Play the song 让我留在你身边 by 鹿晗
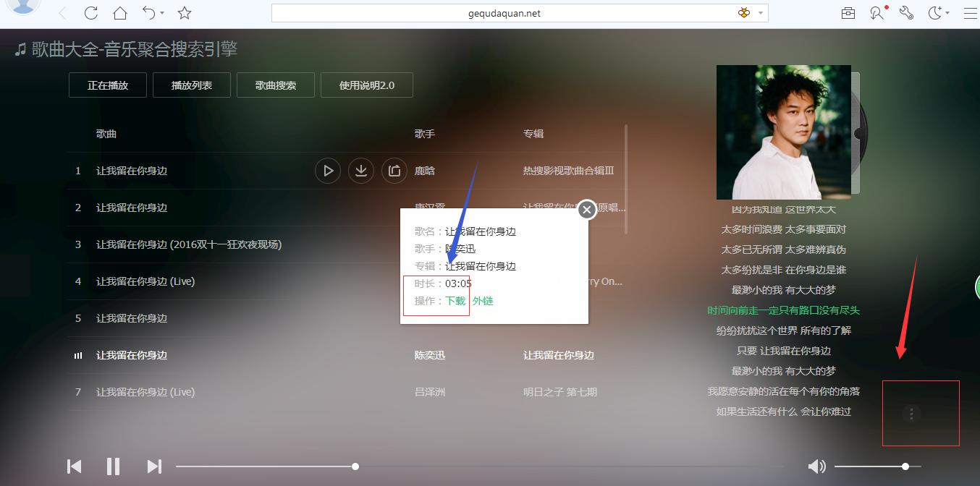The width and height of the screenshot is (980, 486). (x=327, y=170)
